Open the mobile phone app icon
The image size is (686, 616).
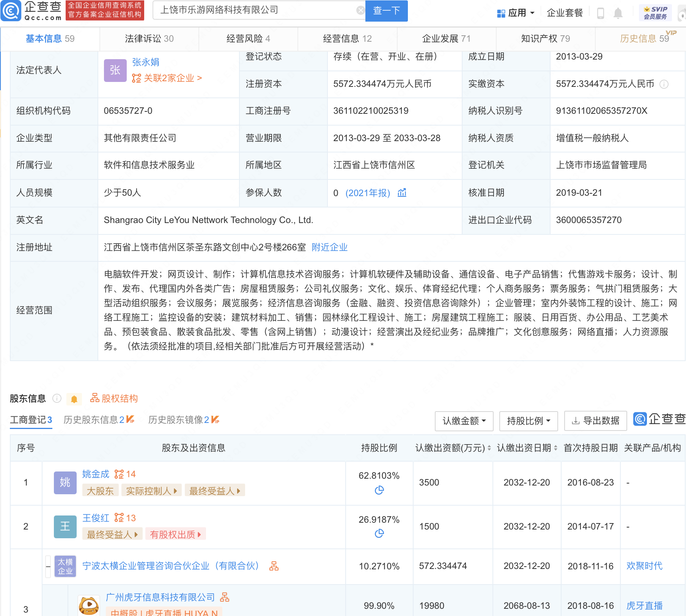601,13
